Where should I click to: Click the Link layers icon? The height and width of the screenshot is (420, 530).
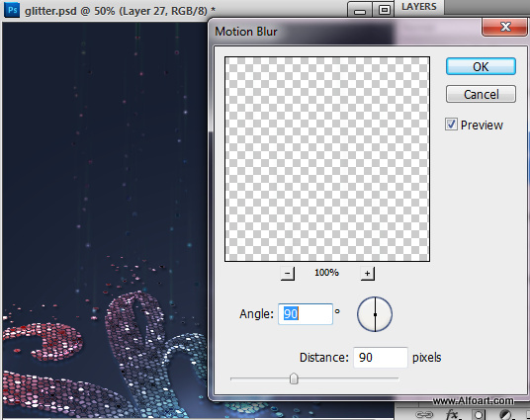pos(424,414)
